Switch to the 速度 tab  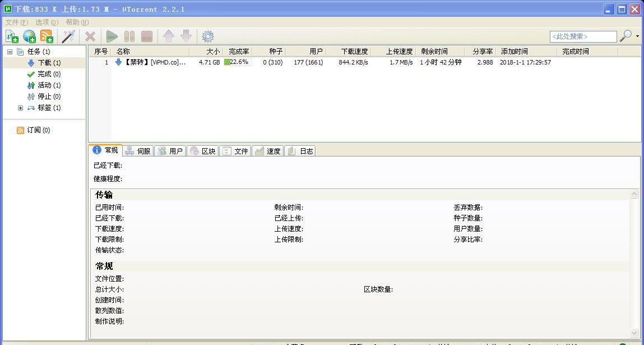pos(268,151)
